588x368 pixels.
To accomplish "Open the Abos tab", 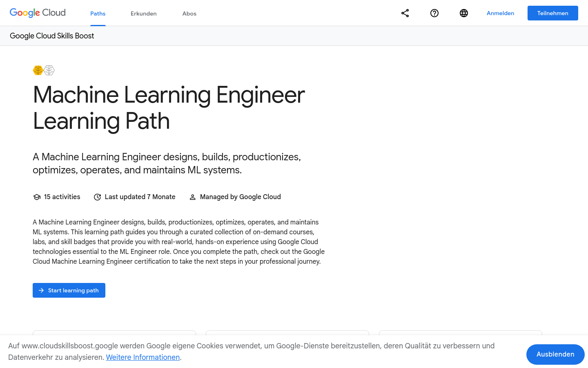I will [x=189, y=13].
